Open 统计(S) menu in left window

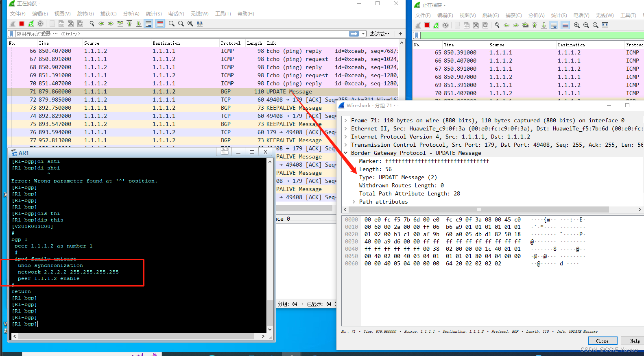[x=154, y=14]
